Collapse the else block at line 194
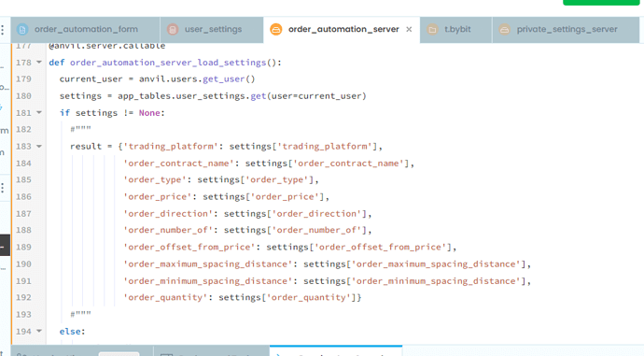Image resolution: width=644 pixels, height=356 pixels. [x=39, y=331]
